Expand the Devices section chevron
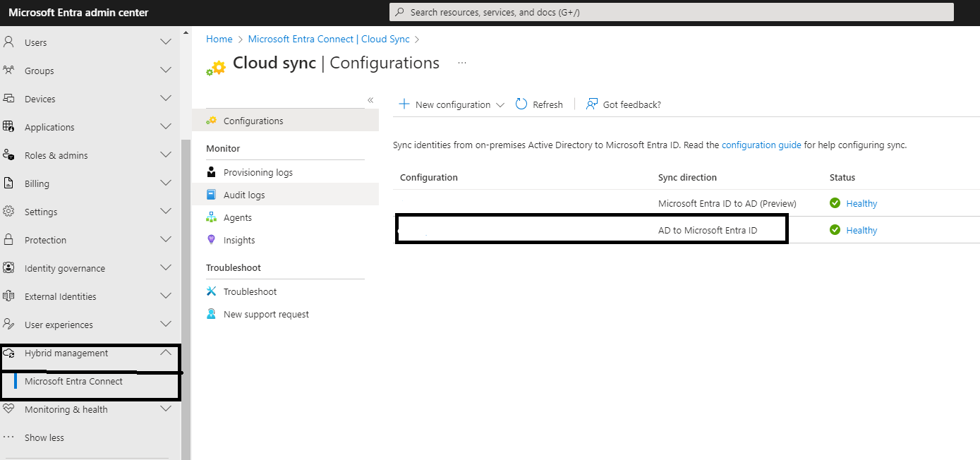980x460 pixels. (x=166, y=99)
